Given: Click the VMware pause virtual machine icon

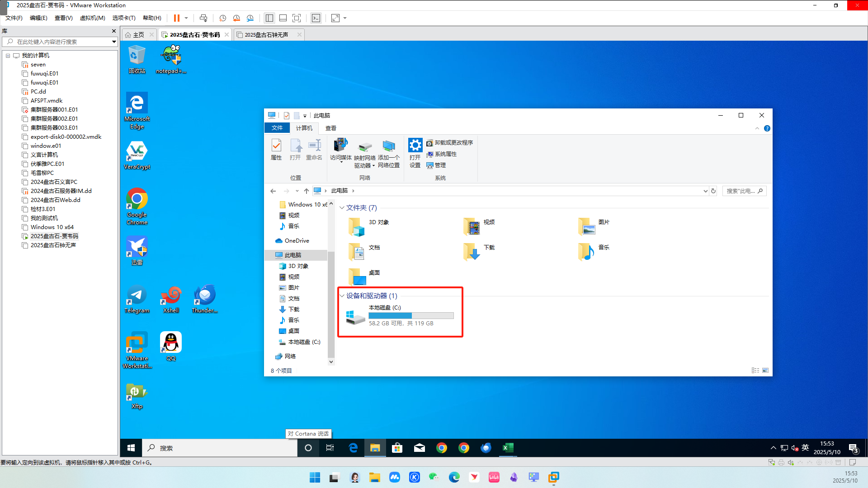Looking at the screenshot, I should [x=176, y=18].
